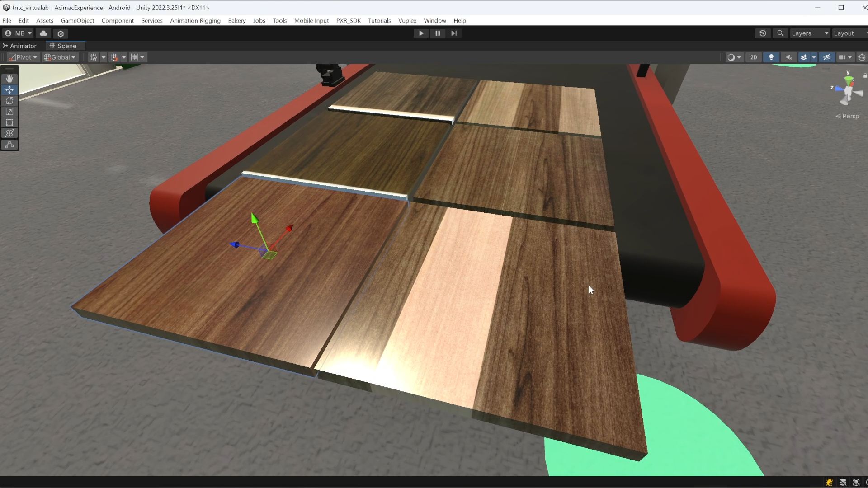Viewport: 868px width, 488px height.
Task: Toggle 2D view mode
Action: click(753, 57)
